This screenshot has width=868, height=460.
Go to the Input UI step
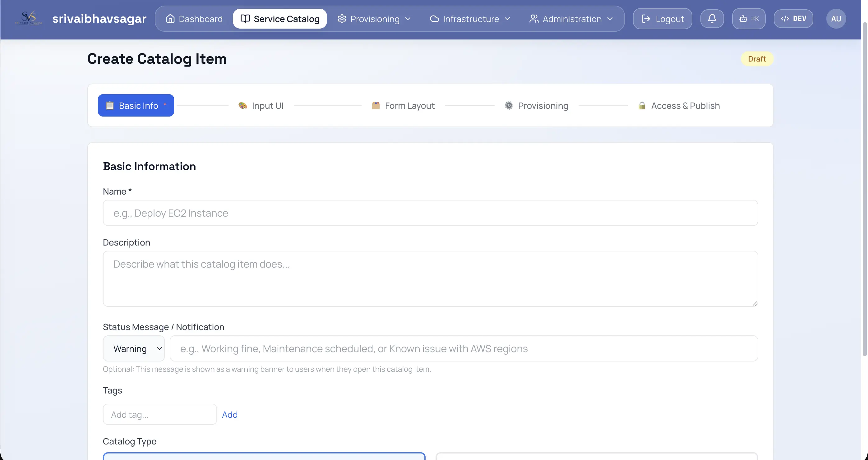[261, 105]
